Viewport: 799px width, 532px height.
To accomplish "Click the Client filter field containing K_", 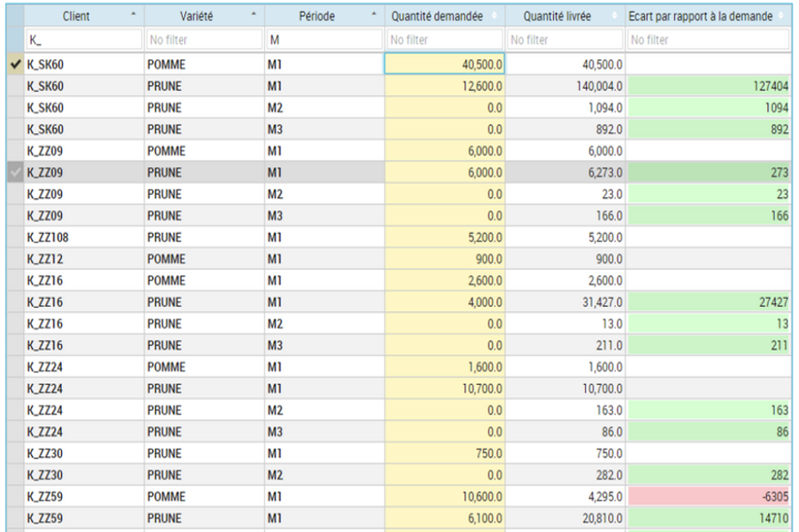I will (x=84, y=40).
